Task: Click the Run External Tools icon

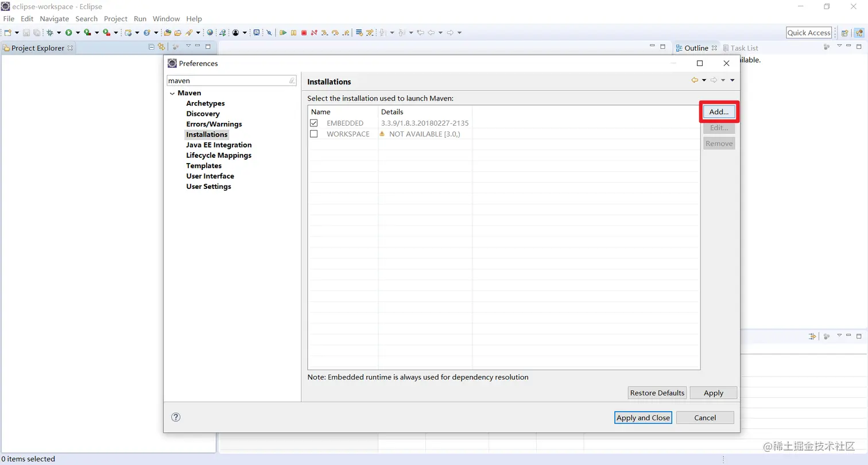Action: [x=107, y=33]
